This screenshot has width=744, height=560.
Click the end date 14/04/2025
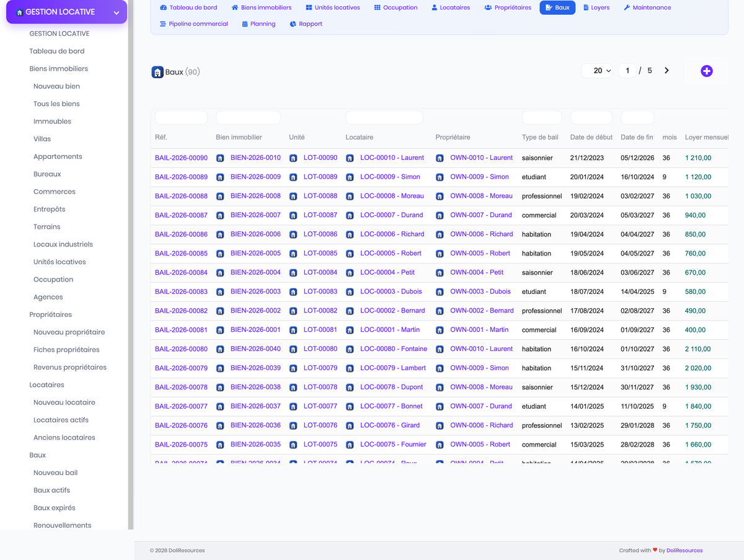coord(637,291)
